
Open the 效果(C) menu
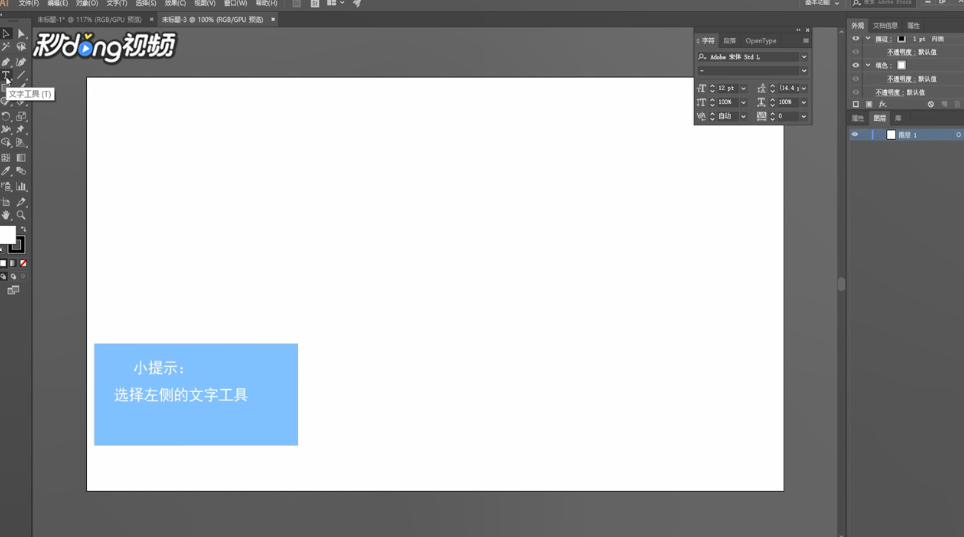point(175,3)
